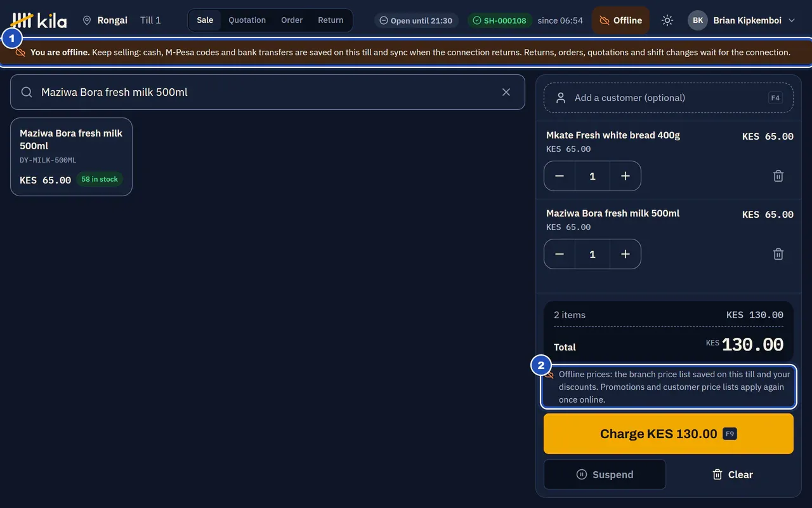Switch to Order mode
Viewport: 812px width, 508px height.
pyautogui.click(x=292, y=20)
